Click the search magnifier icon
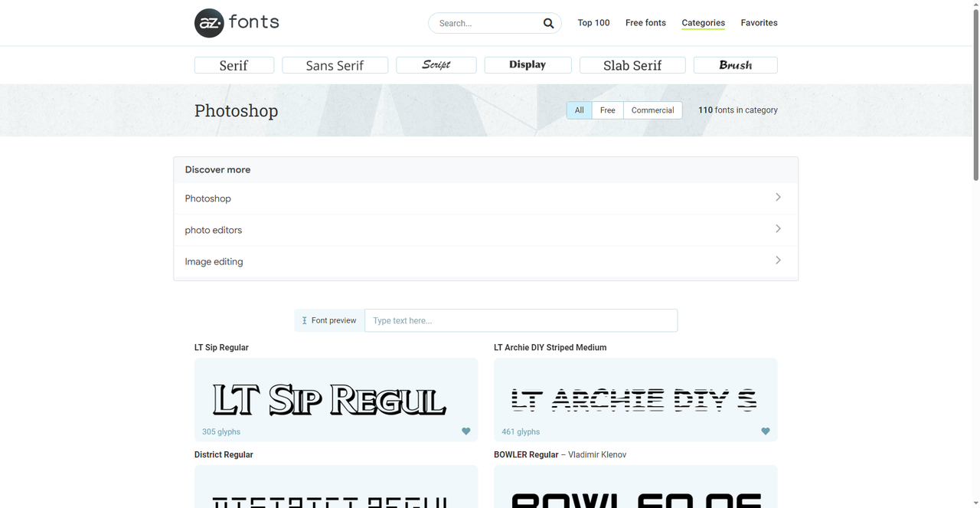 coord(548,23)
